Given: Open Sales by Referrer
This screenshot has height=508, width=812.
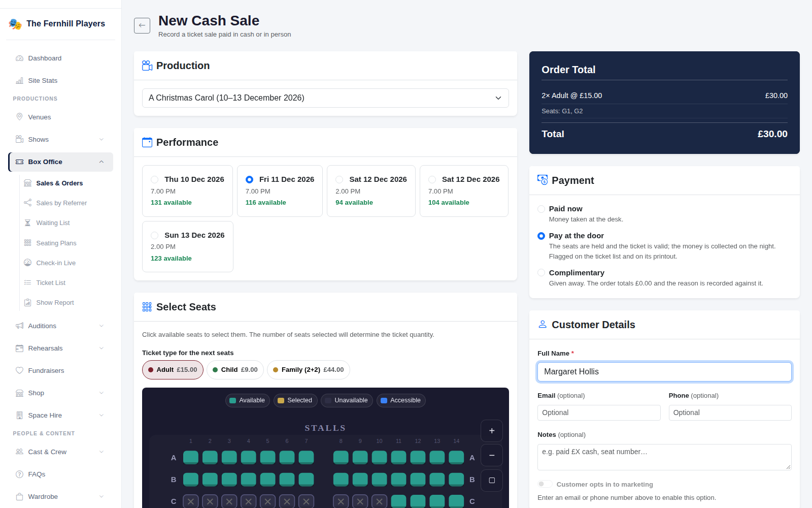Looking at the screenshot, I should (x=61, y=203).
